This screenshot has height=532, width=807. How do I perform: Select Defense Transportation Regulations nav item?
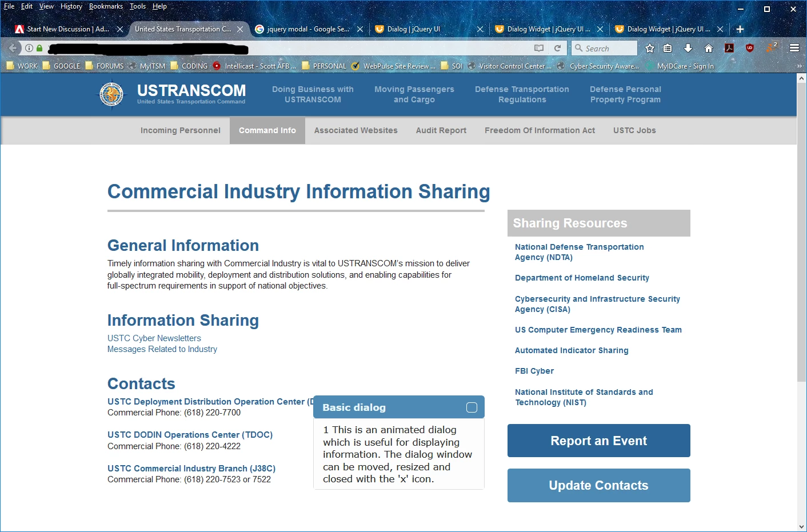tap(522, 94)
